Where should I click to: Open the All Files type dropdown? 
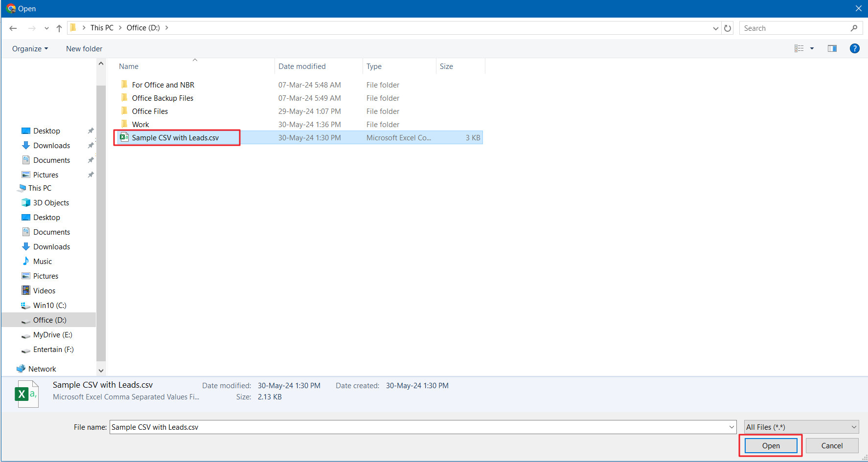pos(801,427)
